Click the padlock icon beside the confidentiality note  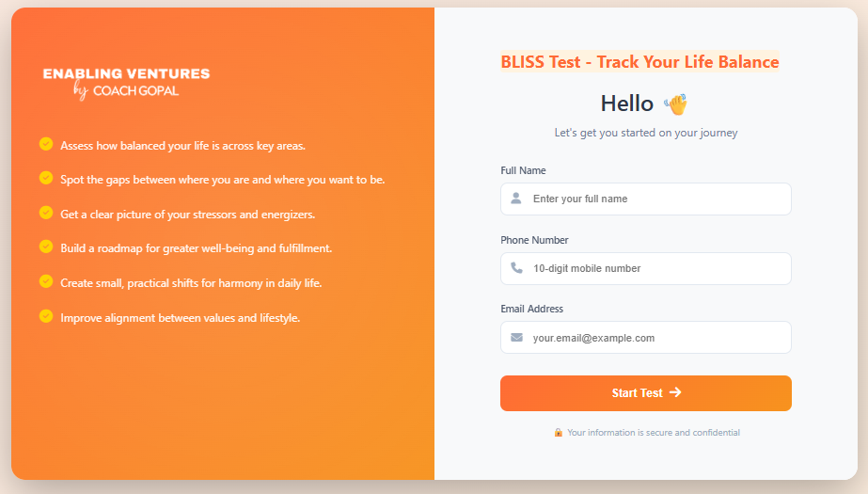[x=558, y=433]
